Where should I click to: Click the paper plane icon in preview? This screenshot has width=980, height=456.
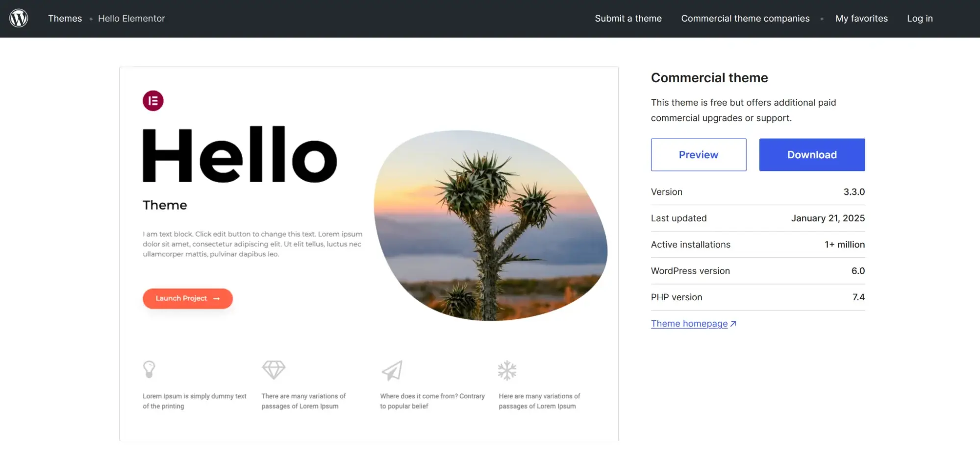point(392,371)
